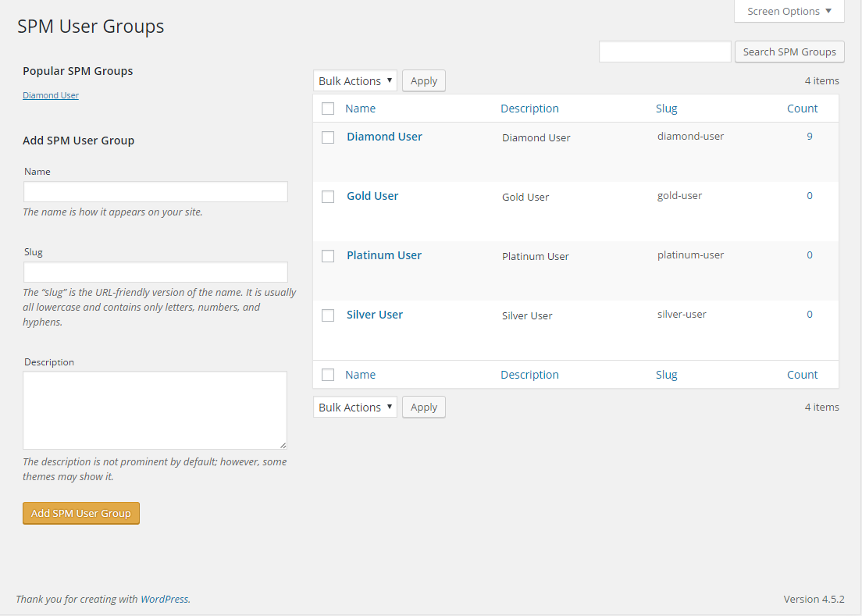Image resolution: width=862 pixels, height=616 pixels.
Task: Click the Version 4.5.2 footer text
Action: [814, 599]
